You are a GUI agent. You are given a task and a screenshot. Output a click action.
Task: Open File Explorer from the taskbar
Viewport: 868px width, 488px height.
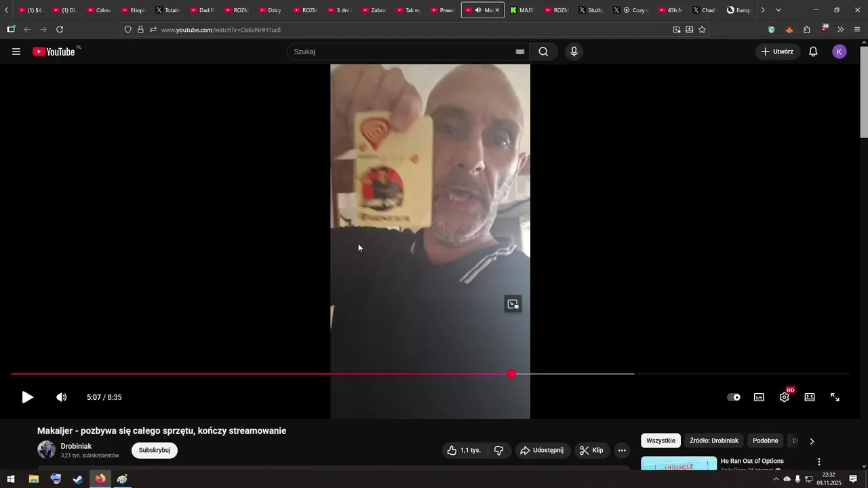point(33,479)
